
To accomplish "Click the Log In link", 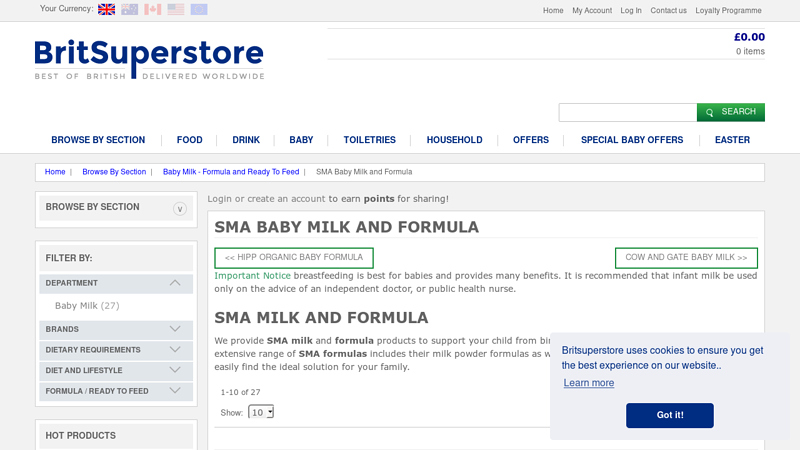I will tap(631, 10).
